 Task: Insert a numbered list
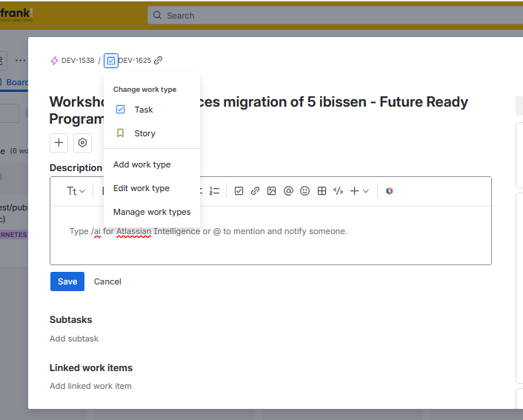[215, 191]
